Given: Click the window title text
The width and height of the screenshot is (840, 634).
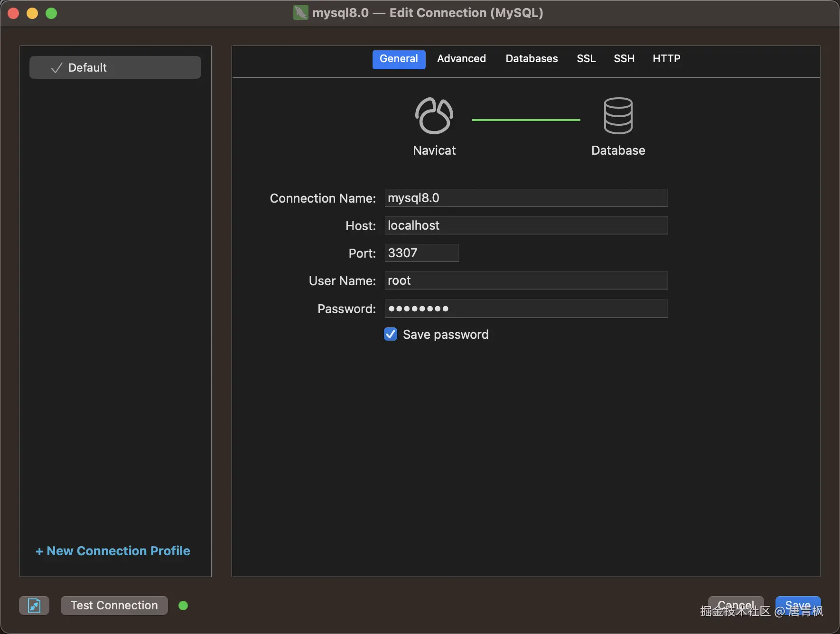Looking at the screenshot, I should tap(428, 13).
